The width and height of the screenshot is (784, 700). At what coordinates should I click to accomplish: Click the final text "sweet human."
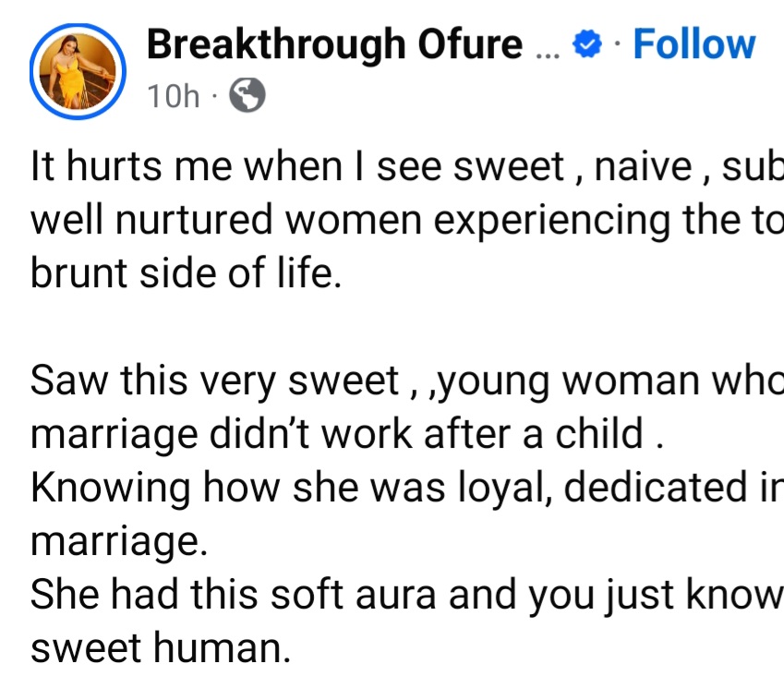tap(160, 649)
